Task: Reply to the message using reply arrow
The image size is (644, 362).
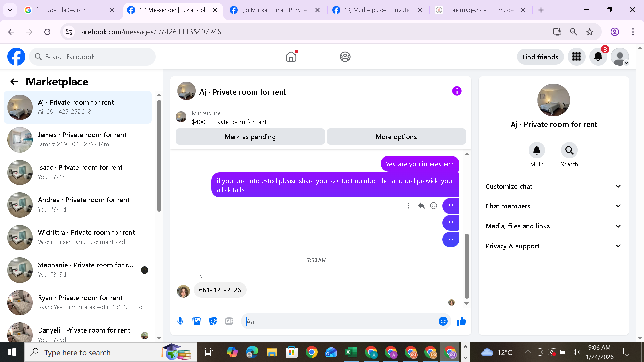Action: pyautogui.click(x=421, y=206)
